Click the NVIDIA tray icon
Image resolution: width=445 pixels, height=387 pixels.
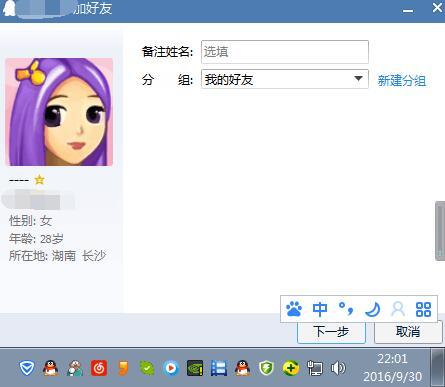pyautogui.click(x=195, y=369)
